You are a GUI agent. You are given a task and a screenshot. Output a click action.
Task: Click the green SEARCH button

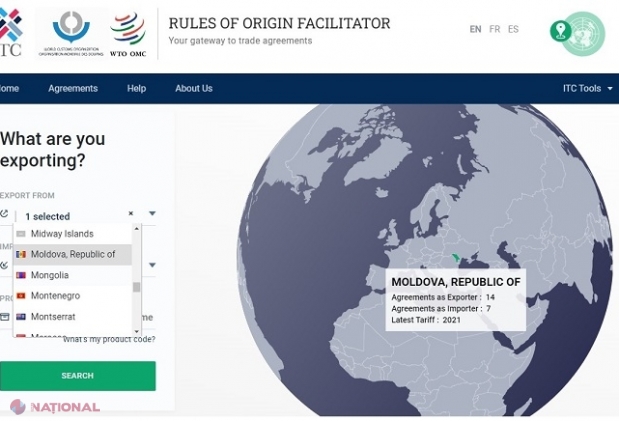78,376
